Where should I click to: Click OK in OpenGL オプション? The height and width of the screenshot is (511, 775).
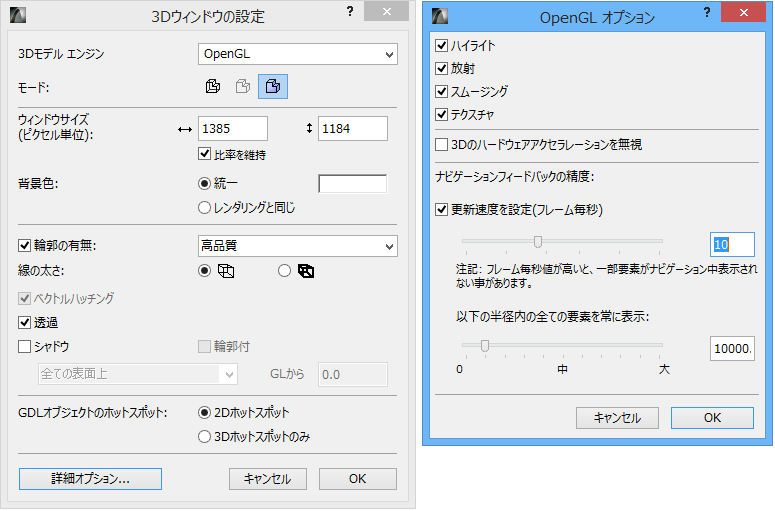(712, 418)
